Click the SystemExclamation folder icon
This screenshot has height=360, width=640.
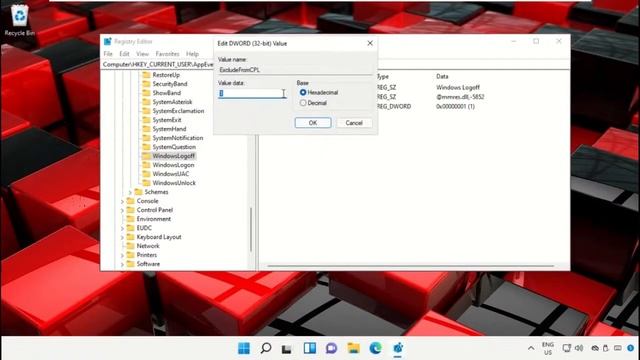point(146,111)
